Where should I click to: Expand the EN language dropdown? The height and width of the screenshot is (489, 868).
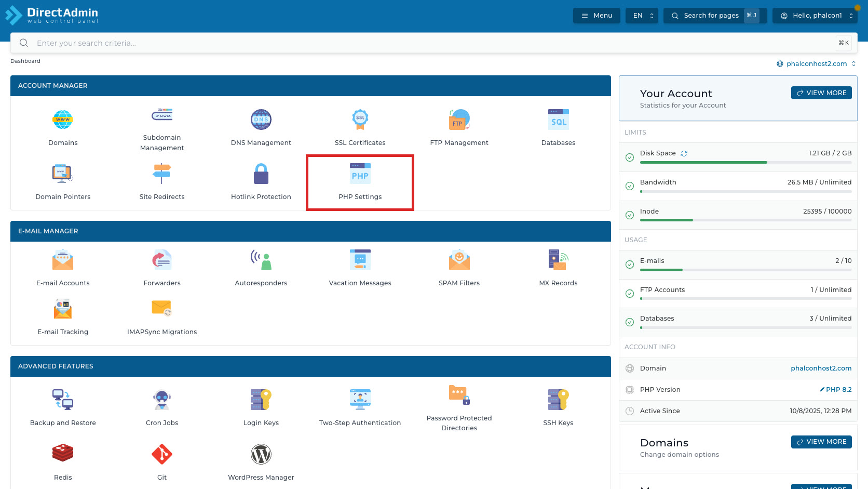[642, 16]
